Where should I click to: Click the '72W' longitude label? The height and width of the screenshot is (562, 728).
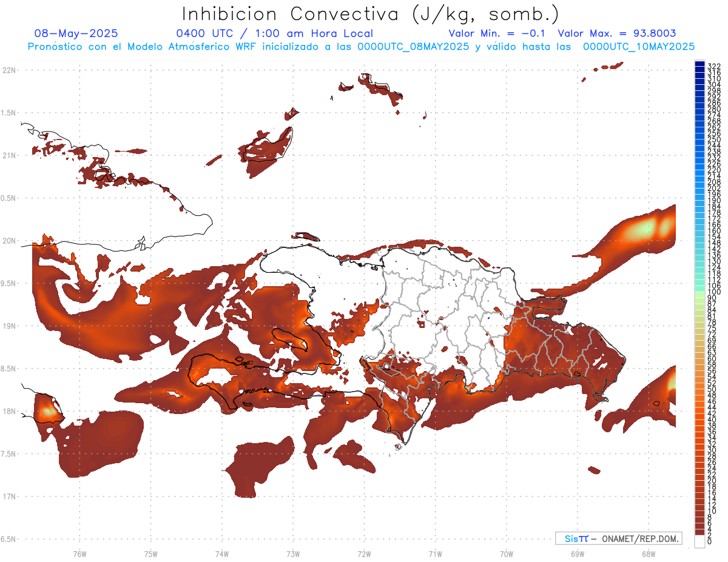point(364,554)
